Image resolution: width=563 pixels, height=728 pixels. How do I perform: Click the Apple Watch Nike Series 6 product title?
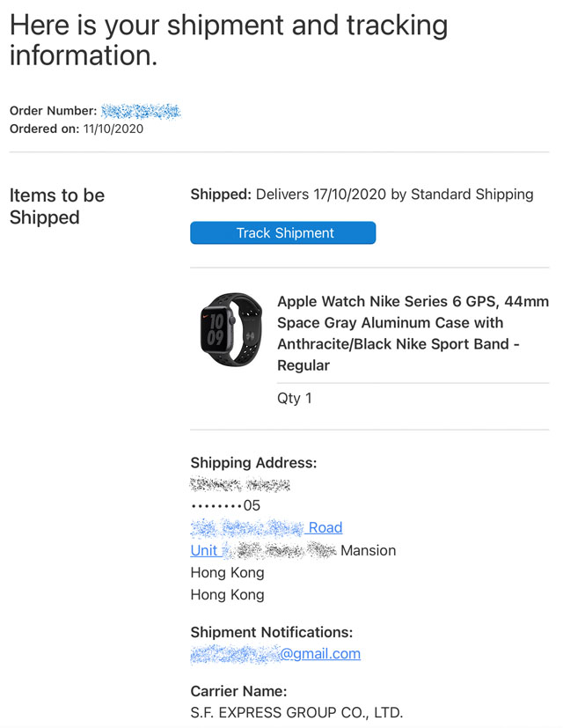coord(413,334)
